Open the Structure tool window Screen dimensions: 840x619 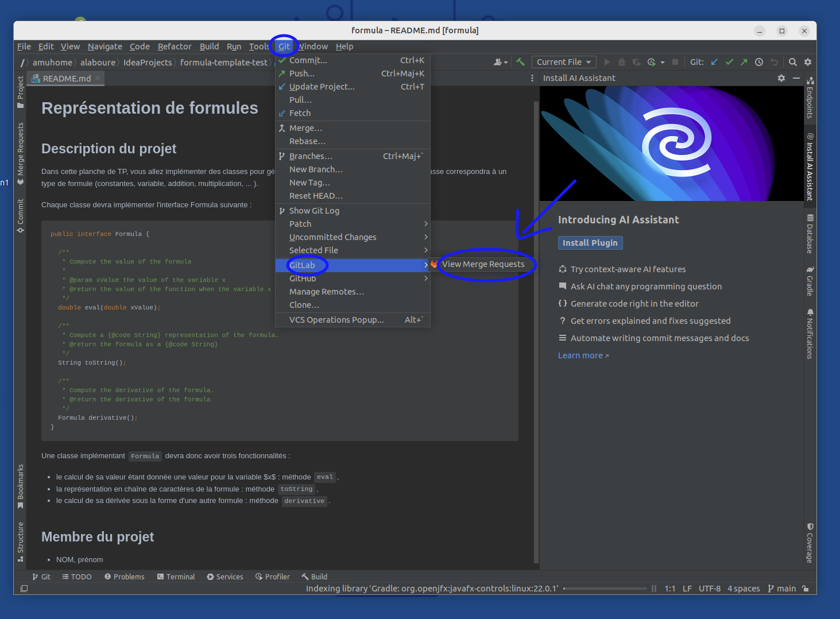(x=21, y=541)
